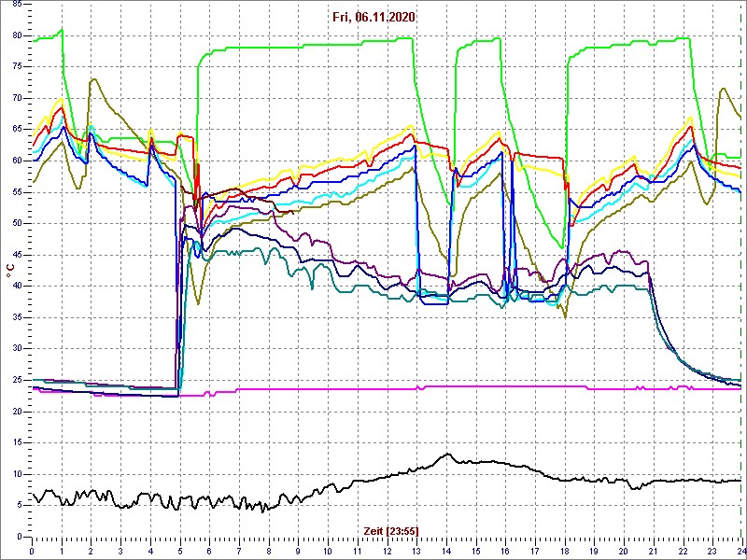Click hour 18 on the time axis
The height and width of the screenshot is (560, 747).
click(x=564, y=551)
